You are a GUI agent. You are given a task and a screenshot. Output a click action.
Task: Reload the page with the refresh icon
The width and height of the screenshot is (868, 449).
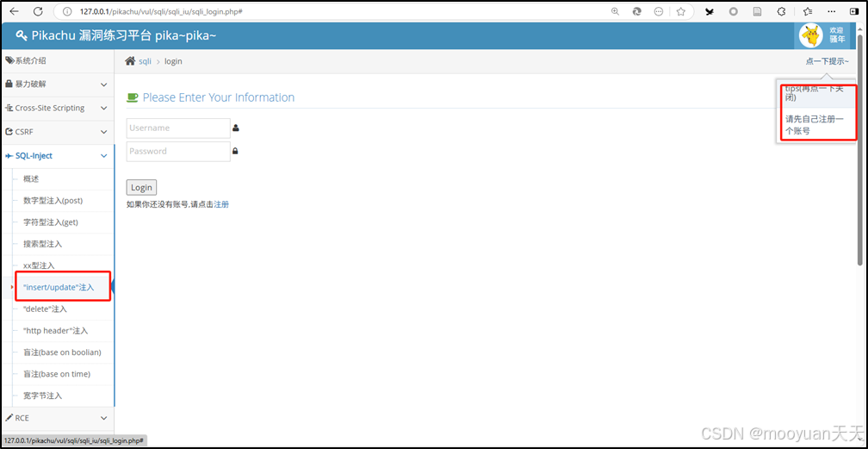click(38, 11)
